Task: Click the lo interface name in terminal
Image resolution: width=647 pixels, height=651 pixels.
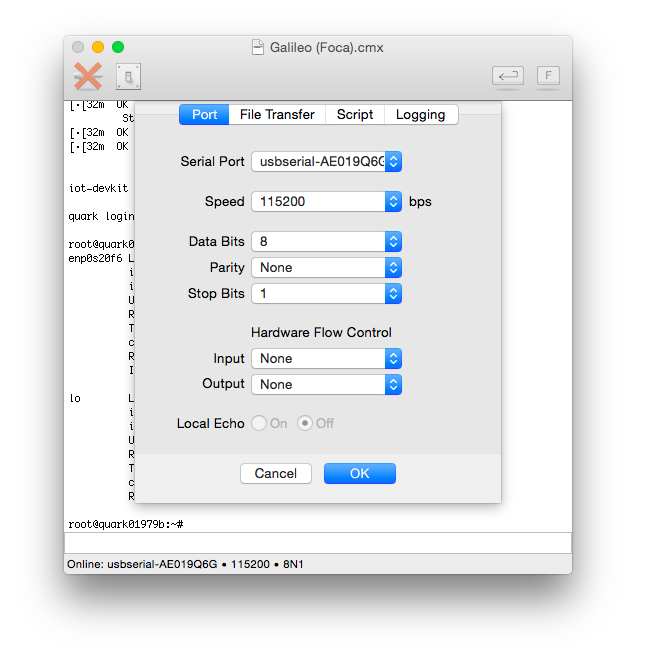Action: 75,399
